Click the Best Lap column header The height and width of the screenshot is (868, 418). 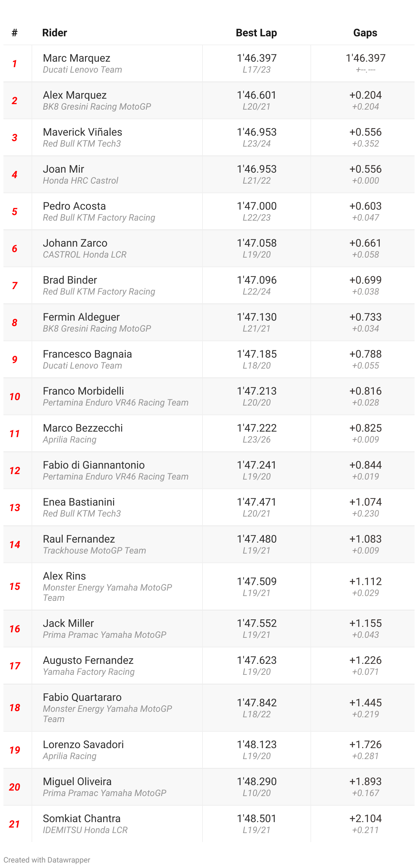click(256, 33)
